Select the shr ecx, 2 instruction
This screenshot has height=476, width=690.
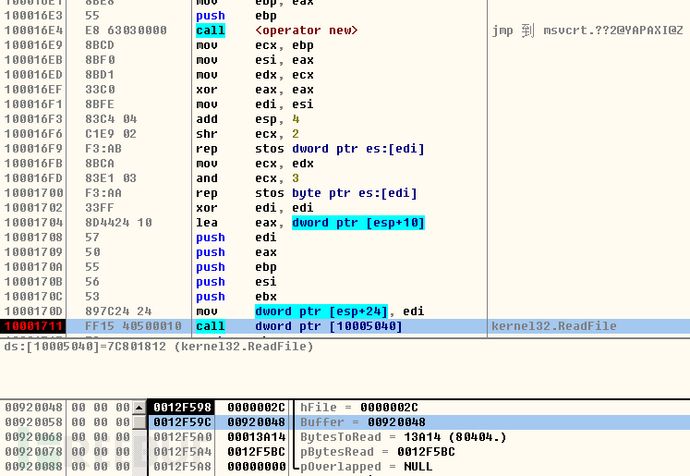(x=345, y=134)
